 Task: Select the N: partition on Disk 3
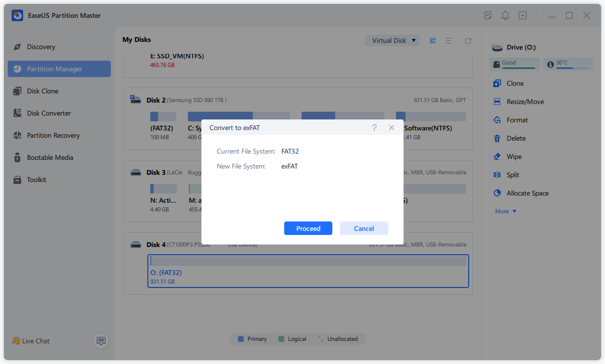[x=163, y=198]
